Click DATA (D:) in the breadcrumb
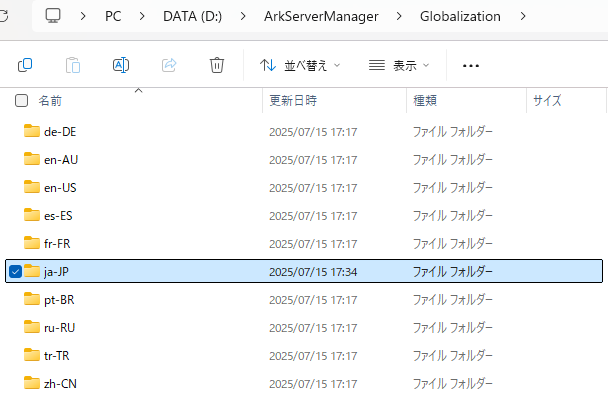The height and width of the screenshot is (405, 608). click(x=192, y=16)
